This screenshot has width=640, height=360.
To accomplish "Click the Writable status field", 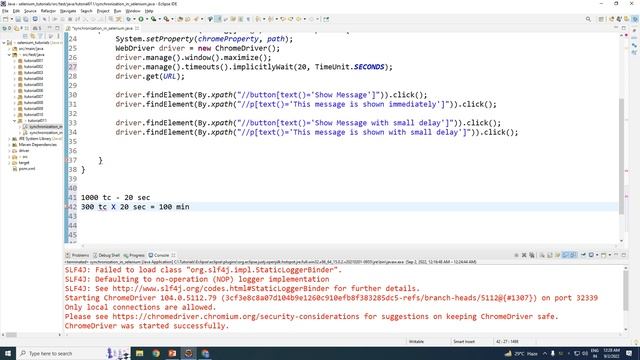I will click(x=416, y=342).
